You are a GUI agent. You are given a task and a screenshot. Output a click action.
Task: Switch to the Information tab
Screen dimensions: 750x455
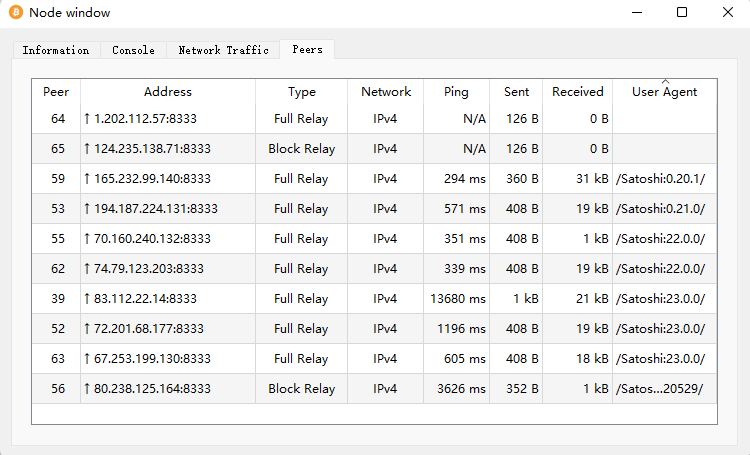tap(56, 50)
